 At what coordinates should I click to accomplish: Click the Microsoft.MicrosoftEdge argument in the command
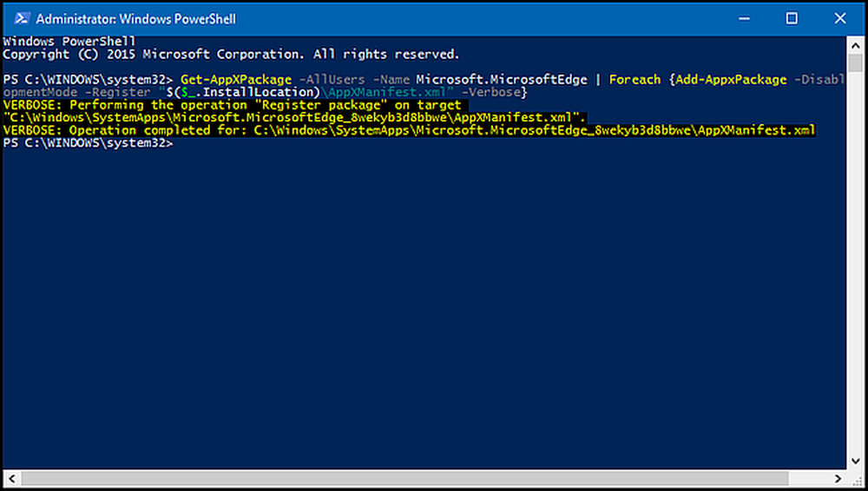pyautogui.click(x=502, y=80)
